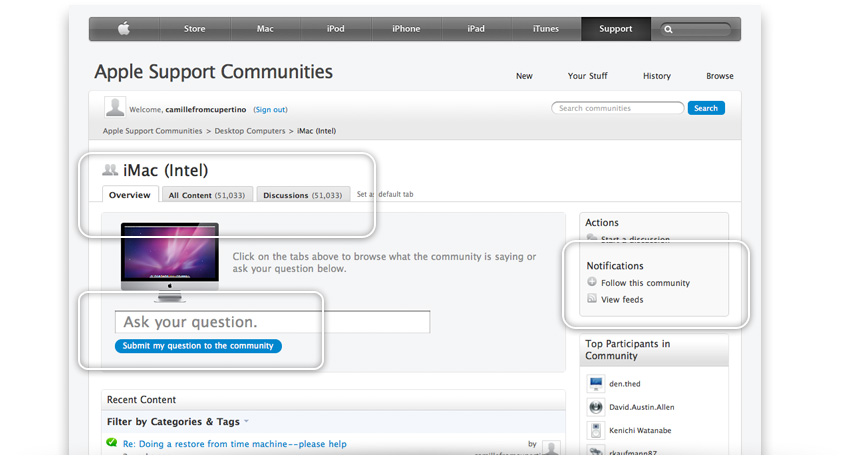
Task: Click the Sign out link
Action: pos(271,109)
